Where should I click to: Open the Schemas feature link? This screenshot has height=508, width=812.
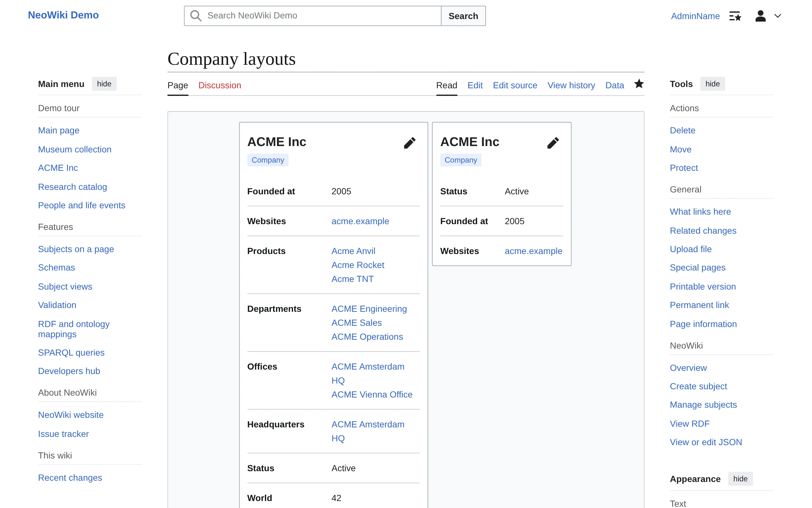point(56,267)
